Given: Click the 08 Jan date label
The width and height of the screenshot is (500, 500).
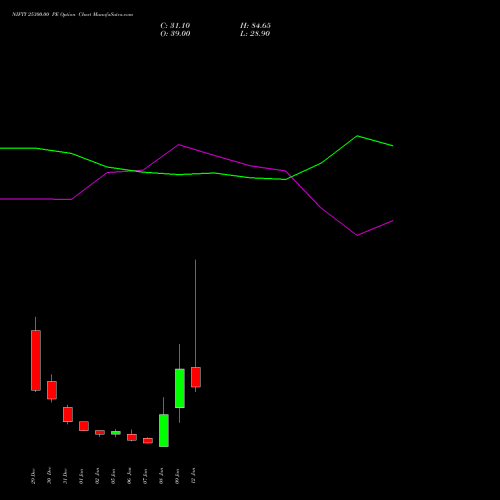Looking at the screenshot, I should [x=161, y=476].
